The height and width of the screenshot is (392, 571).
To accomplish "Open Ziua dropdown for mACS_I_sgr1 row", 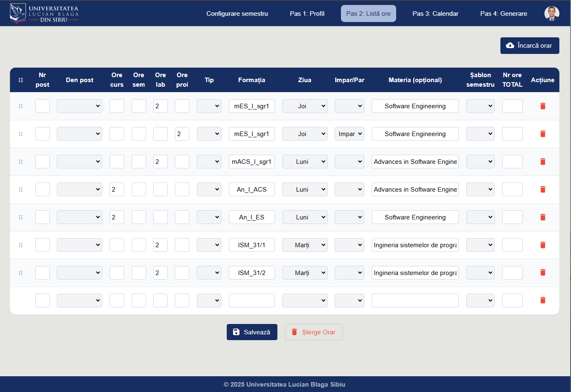I will (x=305, y=162).
